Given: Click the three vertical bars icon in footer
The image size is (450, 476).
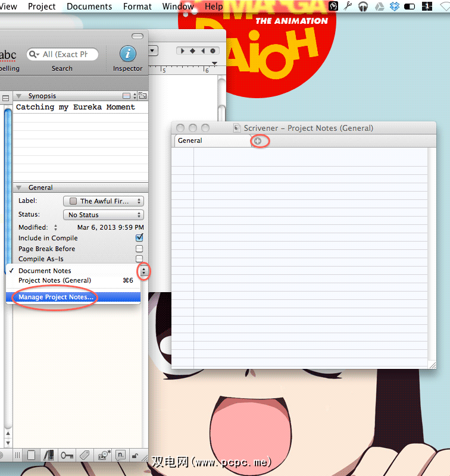Looking at the screenshot, I should point(18,455).
